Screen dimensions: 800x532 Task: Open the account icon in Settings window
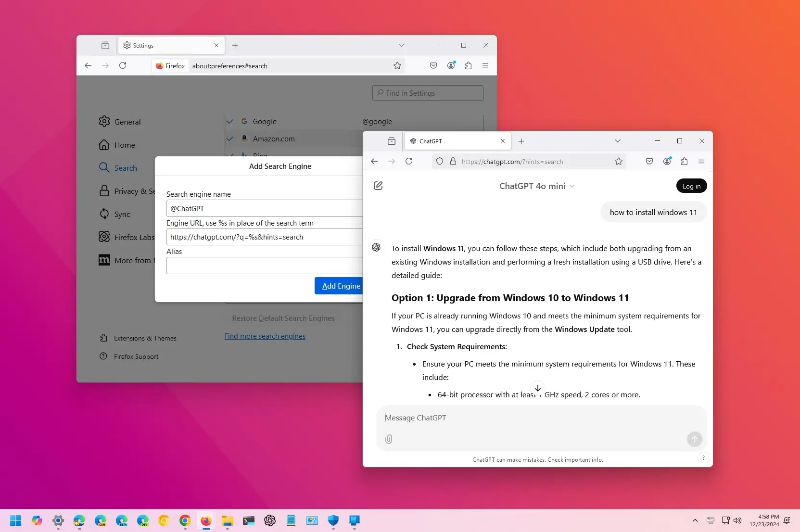tap(451, 65)
